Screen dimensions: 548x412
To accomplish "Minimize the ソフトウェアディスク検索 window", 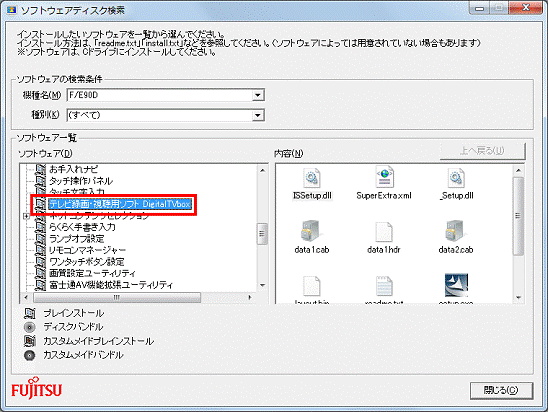I will tap(480, 8).
